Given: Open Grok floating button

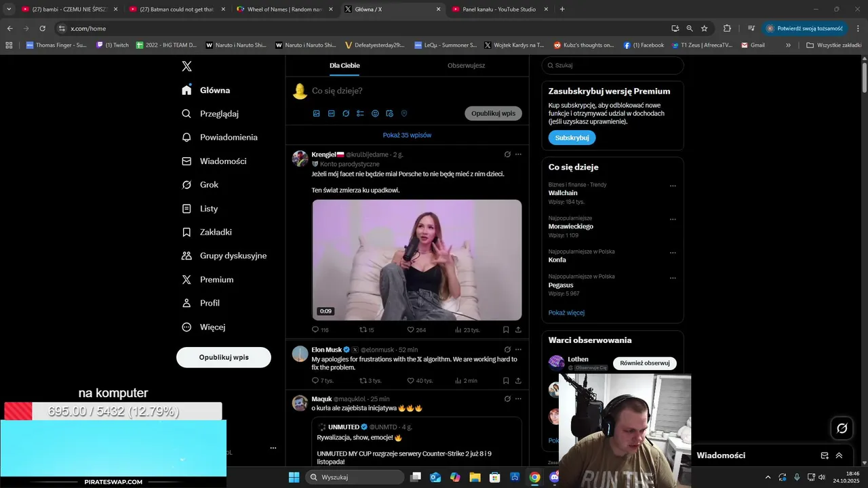Looking at the screenshot, I should [842, 428].
